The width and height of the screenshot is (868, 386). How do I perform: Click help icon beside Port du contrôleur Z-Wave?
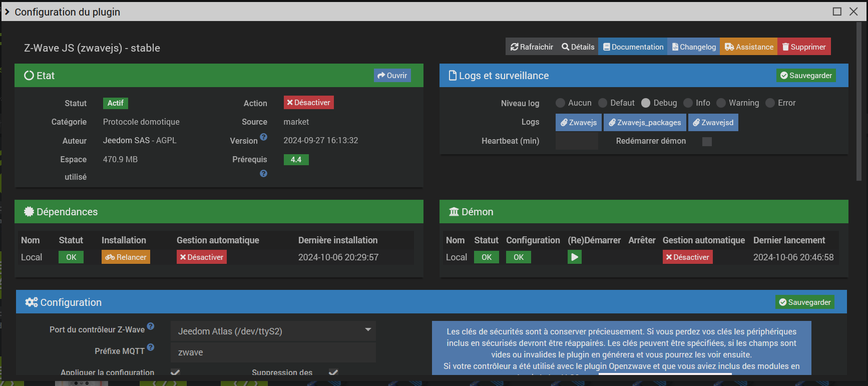tap(151, 326)
